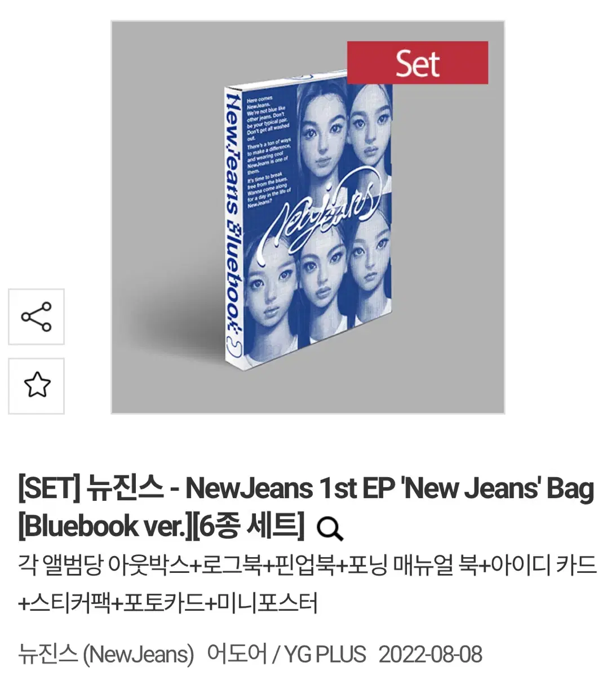Add product to favorites with star icon
Image resolution: width=616 pixels, height=676 pixels.
(x=36, y=386)
